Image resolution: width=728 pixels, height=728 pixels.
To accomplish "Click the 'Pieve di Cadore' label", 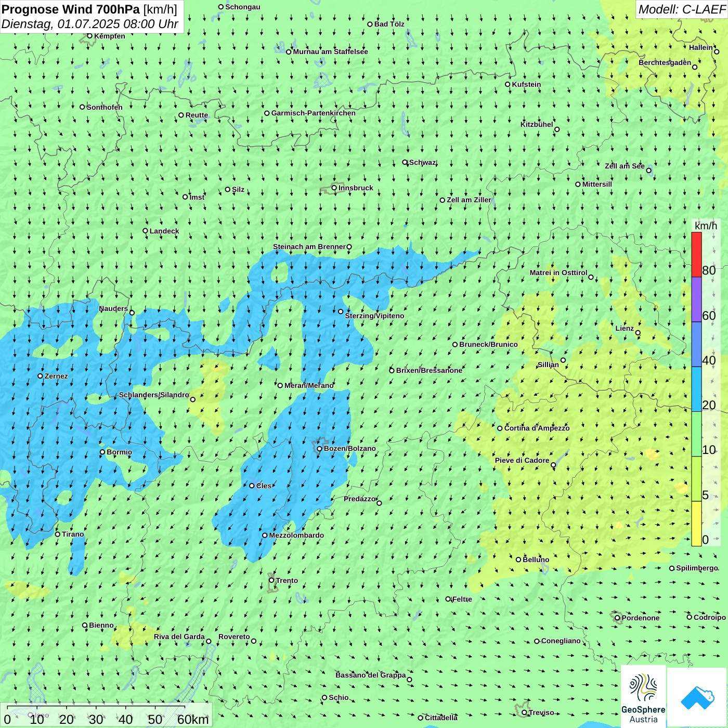I will point(522,460).
